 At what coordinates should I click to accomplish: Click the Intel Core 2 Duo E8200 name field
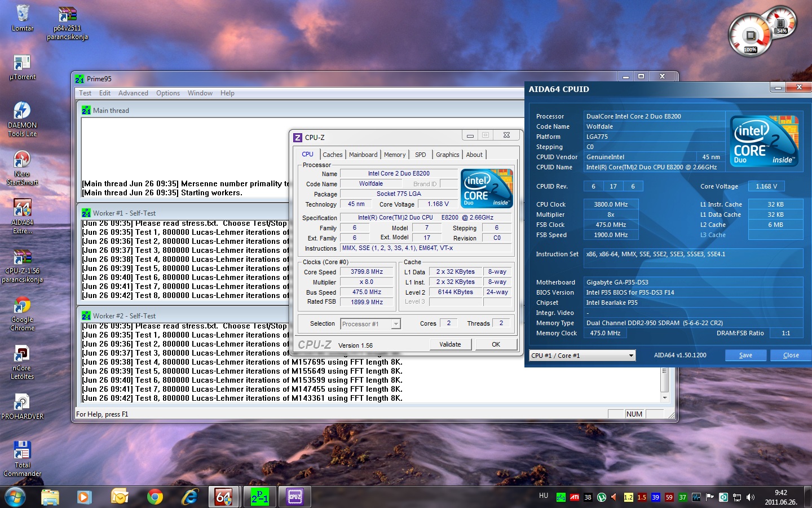click(x=399, y=174)
